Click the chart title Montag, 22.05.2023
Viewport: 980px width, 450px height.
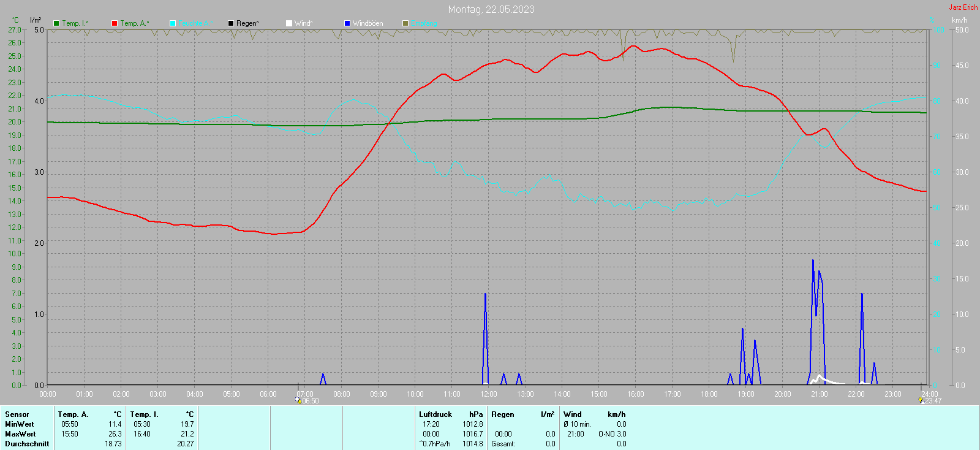tap(491, 9)
